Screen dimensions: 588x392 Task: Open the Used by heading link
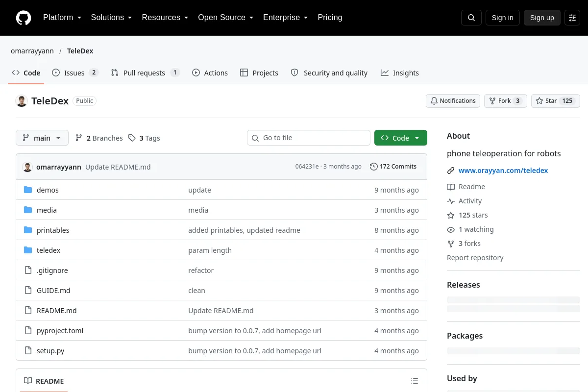(462, 378)
